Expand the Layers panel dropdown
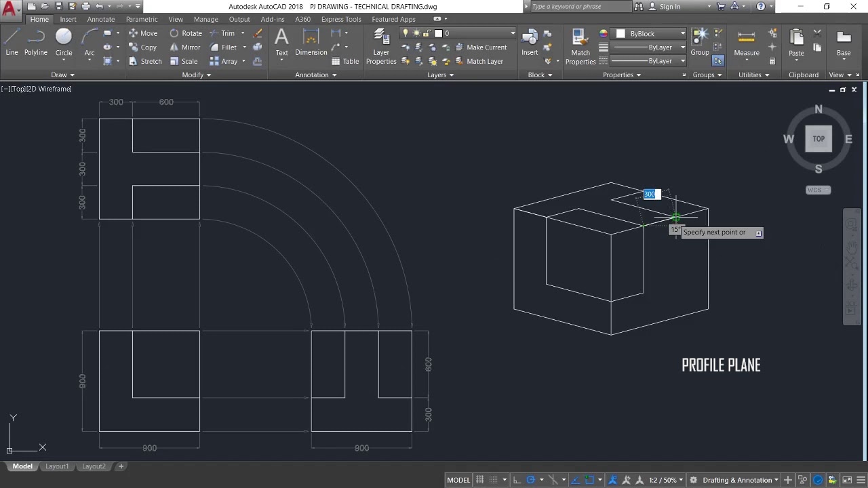The height and width of the screenshot is (488, 868). [441, 75]
